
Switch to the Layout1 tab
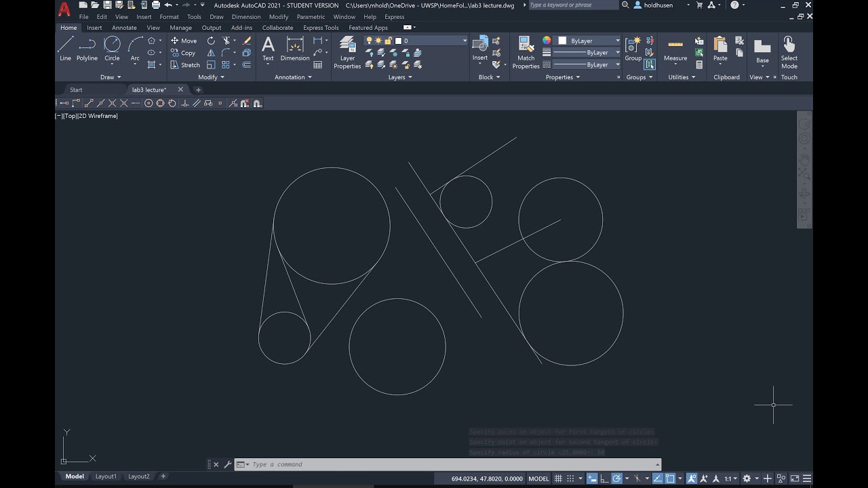coord(106,476)
